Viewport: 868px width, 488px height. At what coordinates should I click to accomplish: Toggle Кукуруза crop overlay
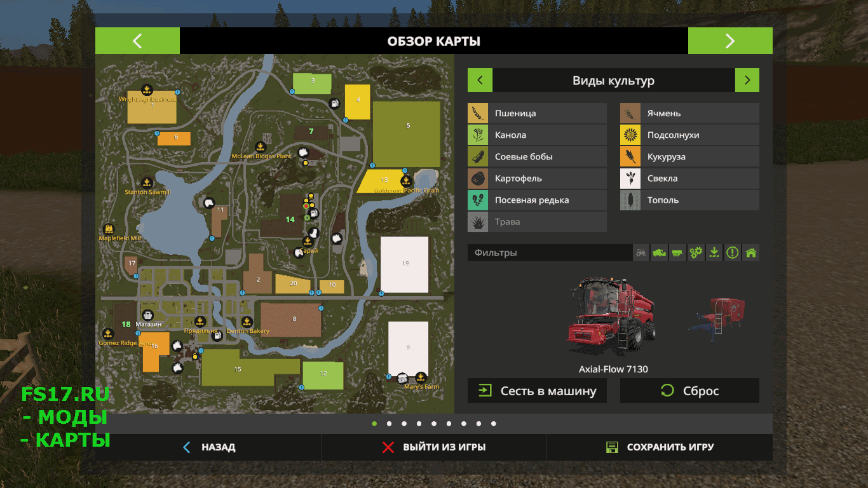(x=689, y=156)
